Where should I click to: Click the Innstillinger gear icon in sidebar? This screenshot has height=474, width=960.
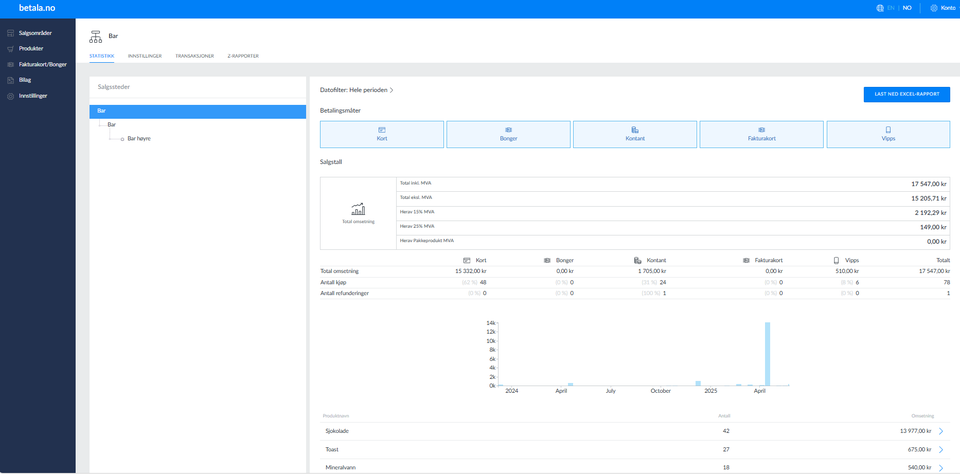[x=10, y=96]
